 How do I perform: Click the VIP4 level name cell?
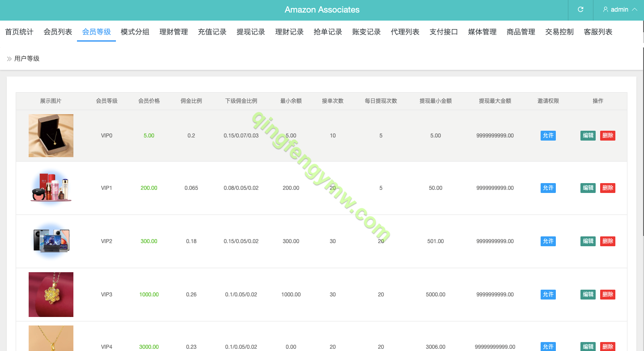107,347
